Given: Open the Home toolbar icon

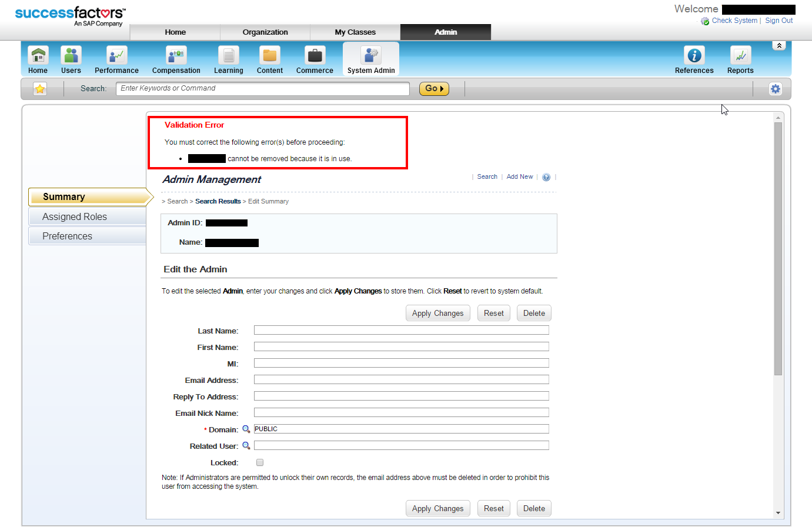Looking at the screenshot, I should (x=38, y=55).
